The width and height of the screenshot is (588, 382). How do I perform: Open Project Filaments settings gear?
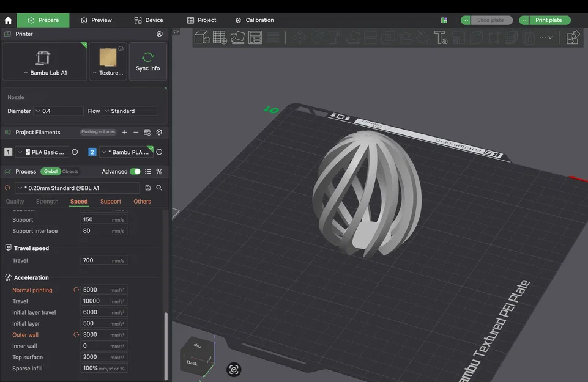click(x=159, y=132)
